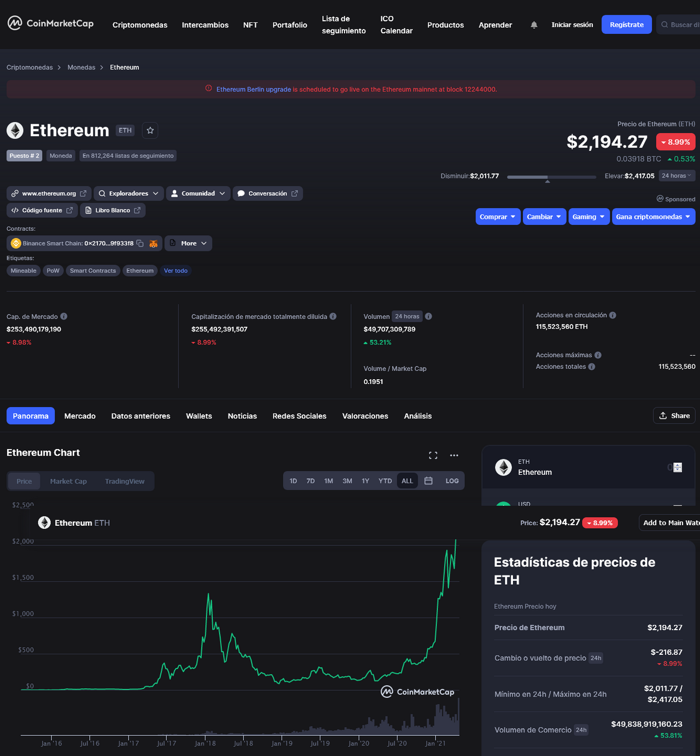Show info for fully diluted market cap
700x756 pixels.
[x=333, y=317]
